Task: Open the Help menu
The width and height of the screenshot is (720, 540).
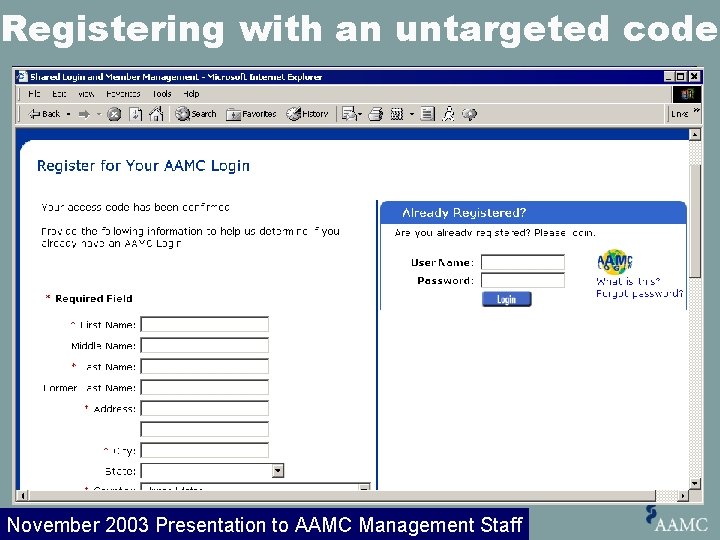Action: tap(191, 94)
